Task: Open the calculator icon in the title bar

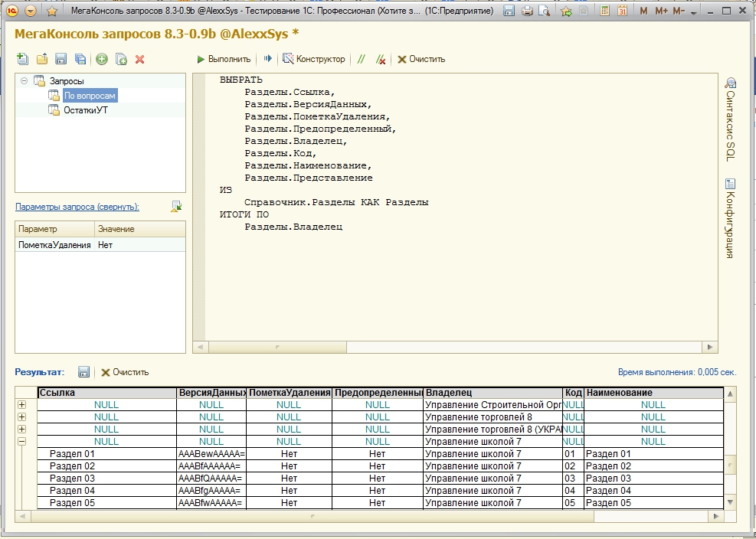Action: click(605, 11)
